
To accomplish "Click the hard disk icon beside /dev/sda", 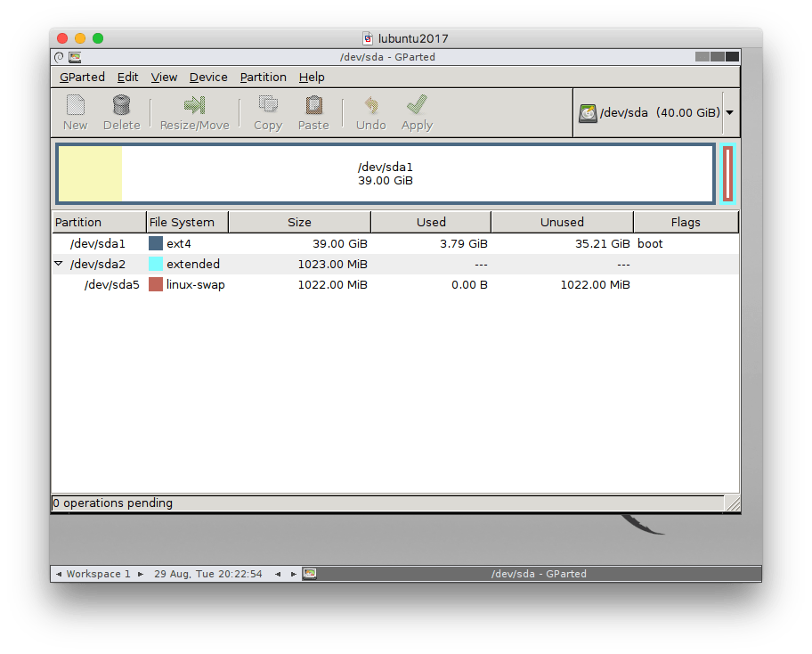I will [x=588, y=113].
